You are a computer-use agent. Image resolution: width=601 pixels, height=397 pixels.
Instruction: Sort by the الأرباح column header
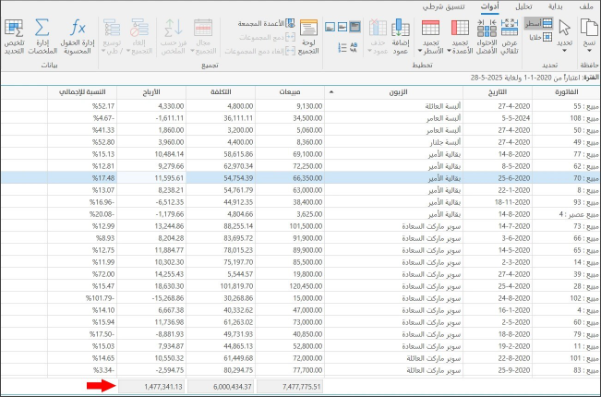click(151, 92)
